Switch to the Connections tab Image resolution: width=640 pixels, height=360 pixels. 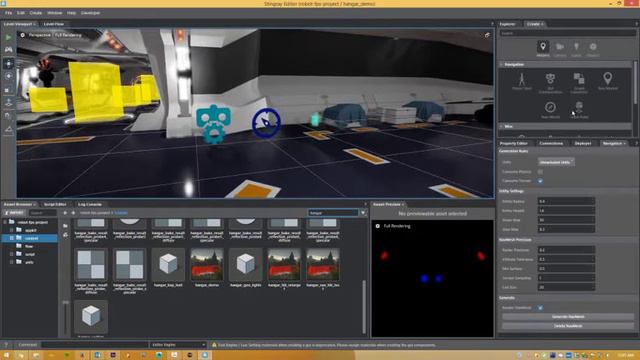(551, 143)
